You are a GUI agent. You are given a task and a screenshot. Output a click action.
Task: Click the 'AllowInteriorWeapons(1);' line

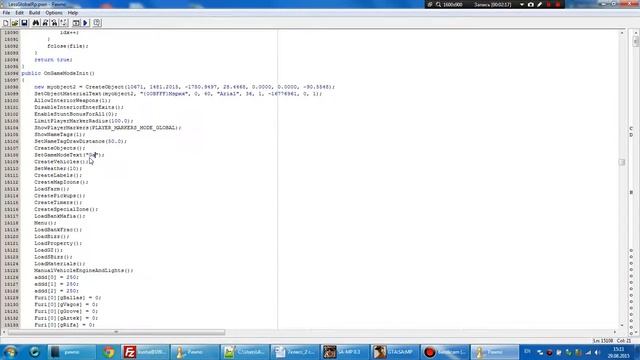point(73,100)
